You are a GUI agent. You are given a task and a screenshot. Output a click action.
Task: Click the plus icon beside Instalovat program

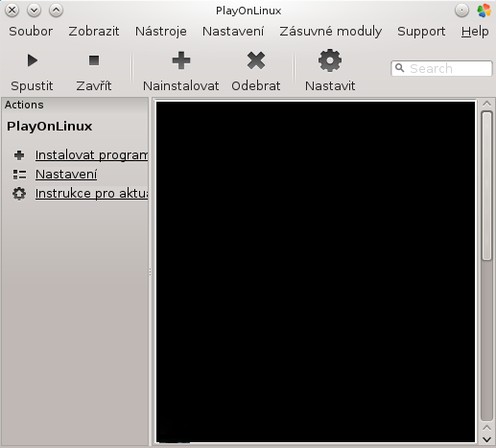coord(19,155)
